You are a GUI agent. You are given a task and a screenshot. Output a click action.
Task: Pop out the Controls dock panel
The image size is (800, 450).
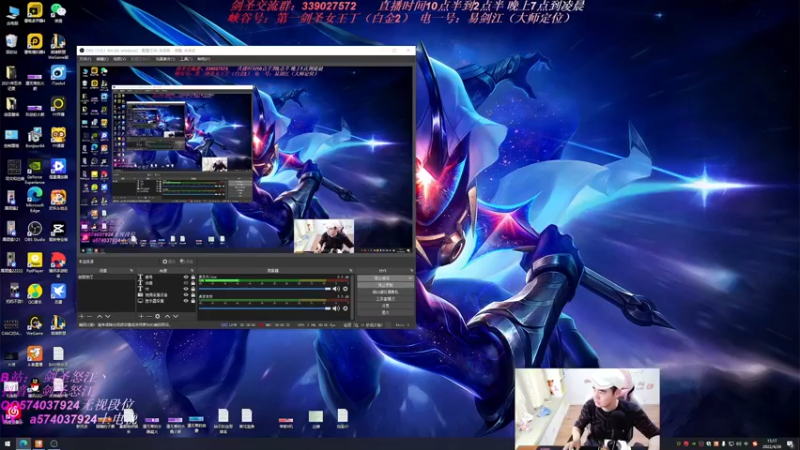tap(412, 271)
